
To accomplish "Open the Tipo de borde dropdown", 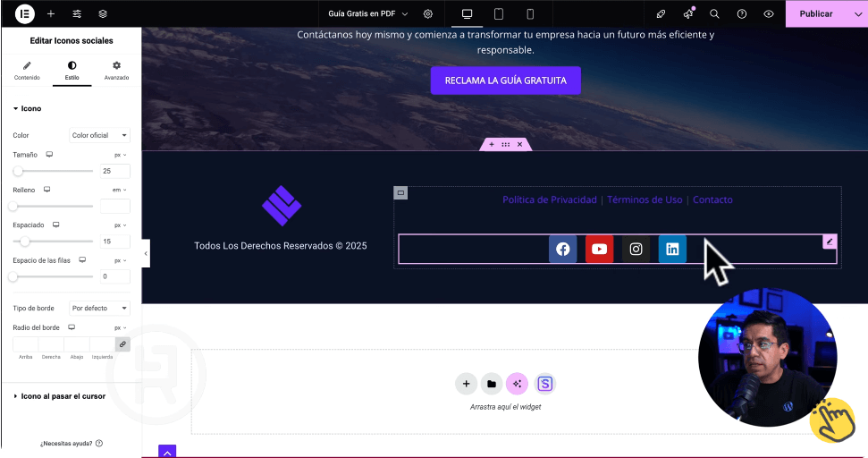I will click(x=99, y=308).
